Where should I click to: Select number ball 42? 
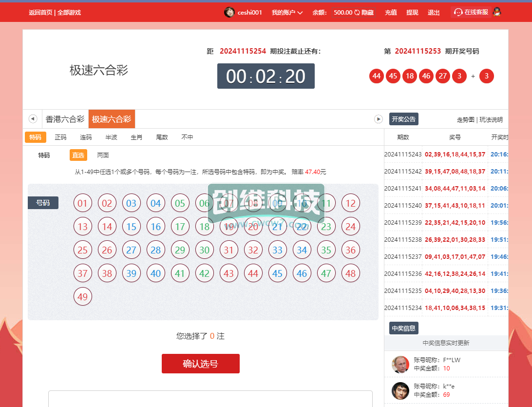[x=205, y=273]
